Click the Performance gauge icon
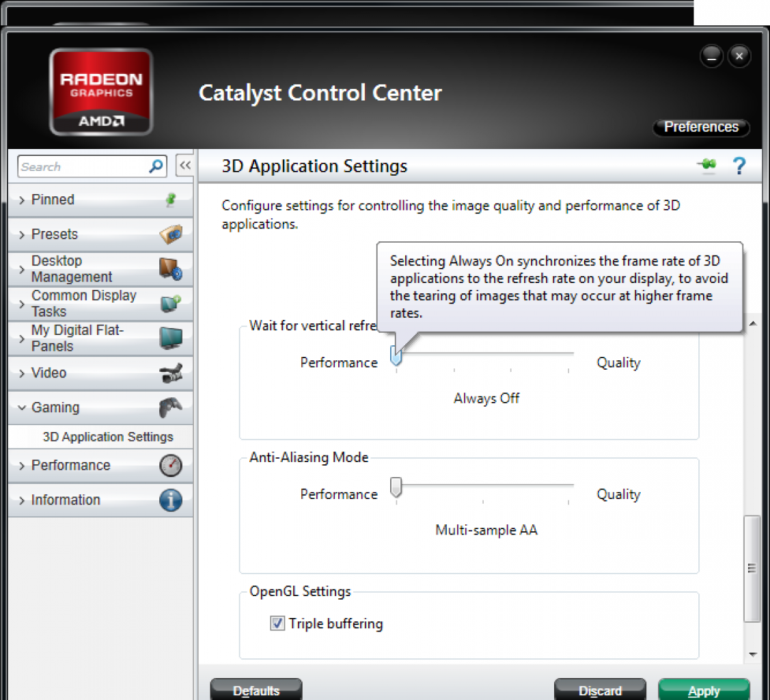The width and height of the screenshot is (770, 700). (x=170, y=466)
